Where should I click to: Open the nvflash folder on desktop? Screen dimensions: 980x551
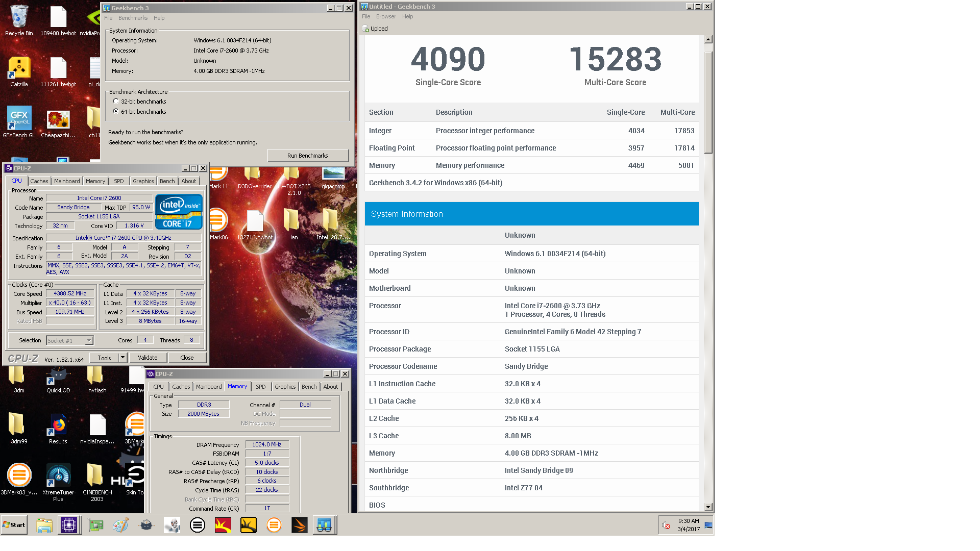[x=97, y=379]
